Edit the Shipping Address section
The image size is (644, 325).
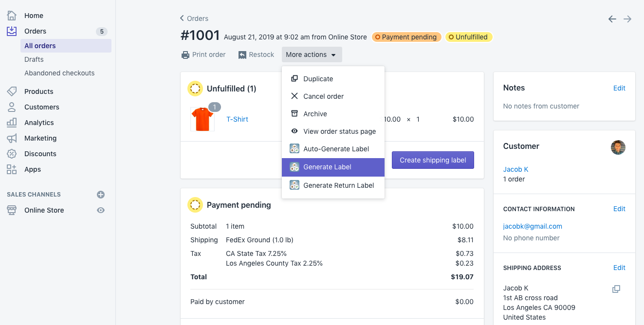(x=619, y=268)
